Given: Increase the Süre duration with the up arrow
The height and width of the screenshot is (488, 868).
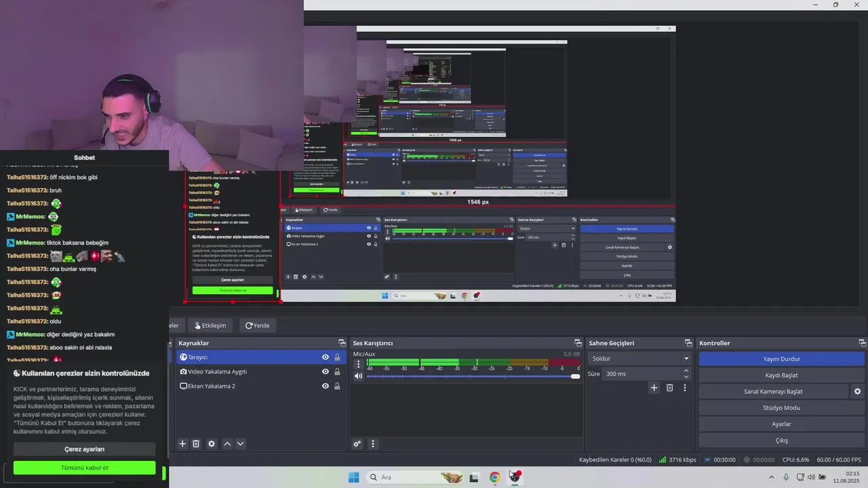Looking at the screenshot, I should point(686,371).
